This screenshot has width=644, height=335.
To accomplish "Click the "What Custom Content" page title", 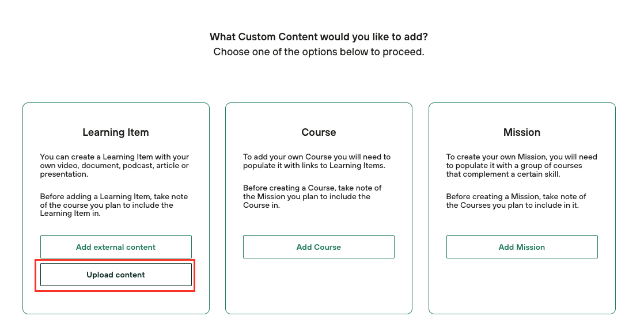I will [319, 37].
